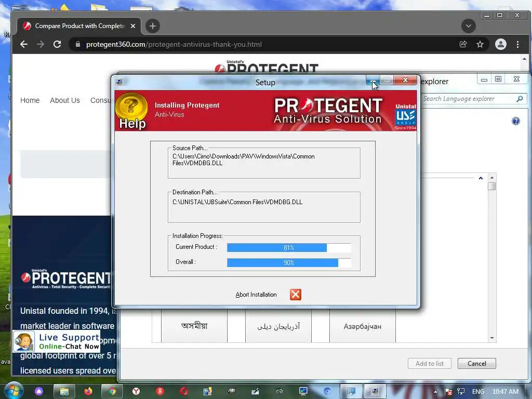
Task: Click the Search Language explorer field
Action: (x=468, y=99)
